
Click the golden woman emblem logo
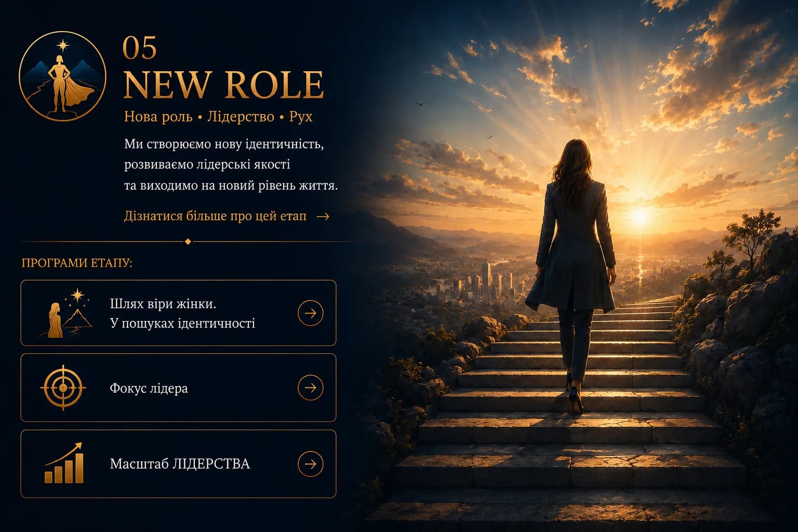62,76
